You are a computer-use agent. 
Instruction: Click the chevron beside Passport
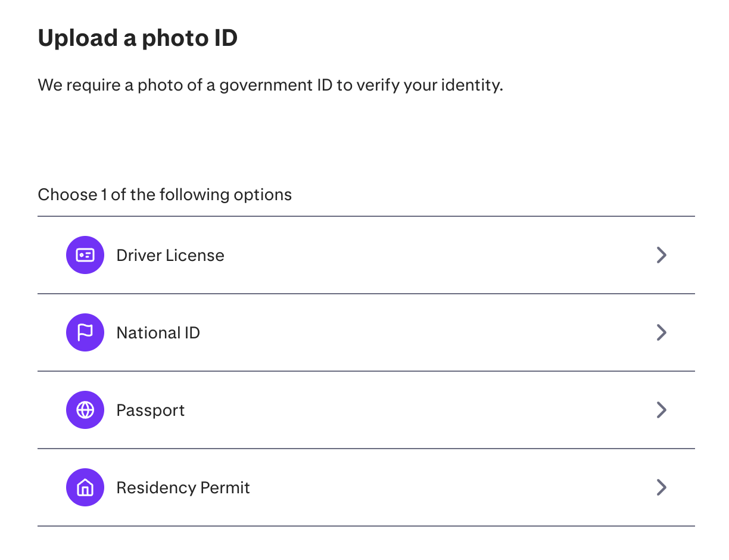click(x=661, y=410)
